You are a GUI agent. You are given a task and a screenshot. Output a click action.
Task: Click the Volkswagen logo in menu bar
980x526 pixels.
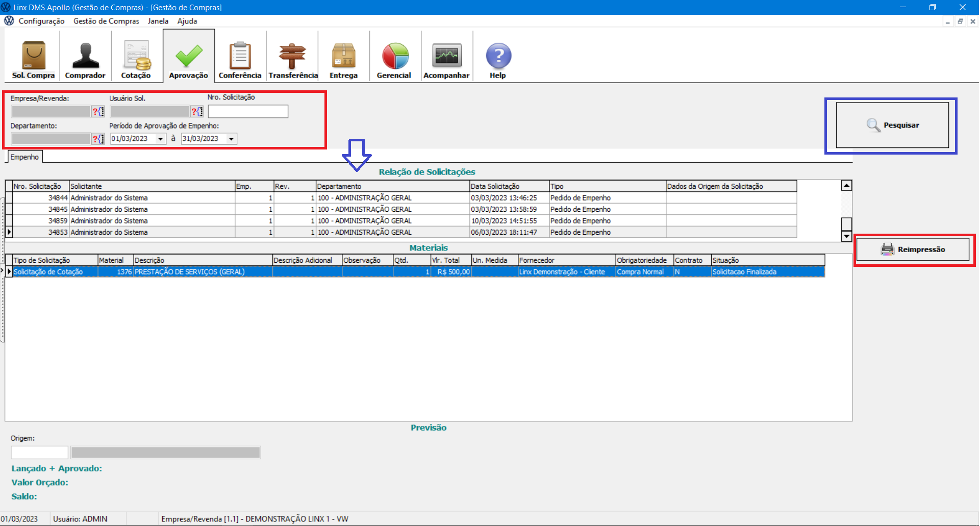9,21
